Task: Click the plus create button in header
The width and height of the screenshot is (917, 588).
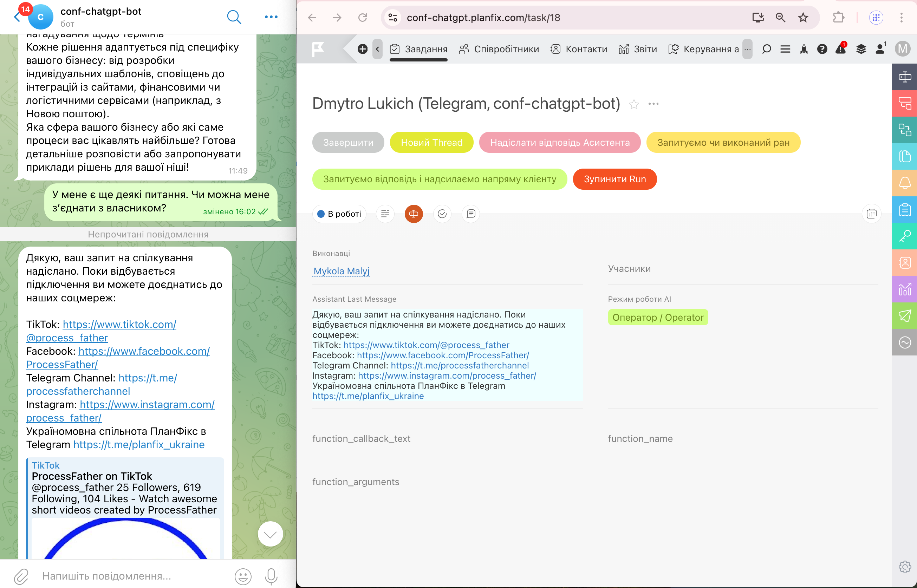Action: coord(363,49)
